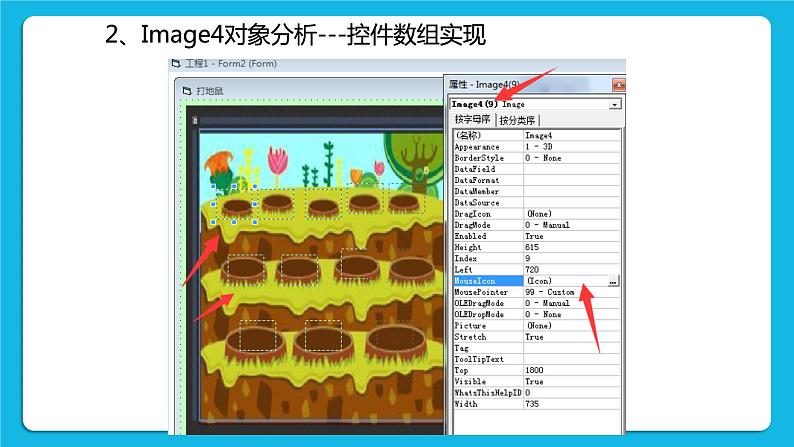The height and width of the screenshot is (447, 794).
Task: Select the ToolTipText property row
Action: 537,359
